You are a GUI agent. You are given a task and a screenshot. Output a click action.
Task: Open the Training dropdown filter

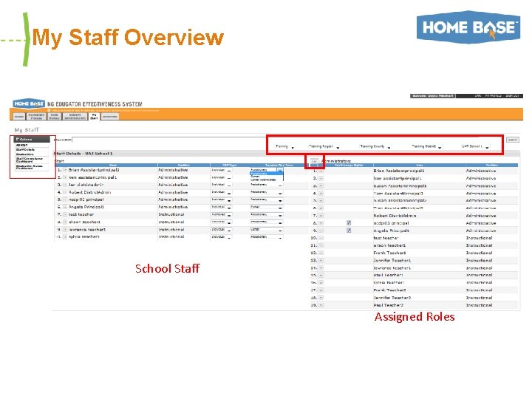pyautogui.click(x=284, y=146)
